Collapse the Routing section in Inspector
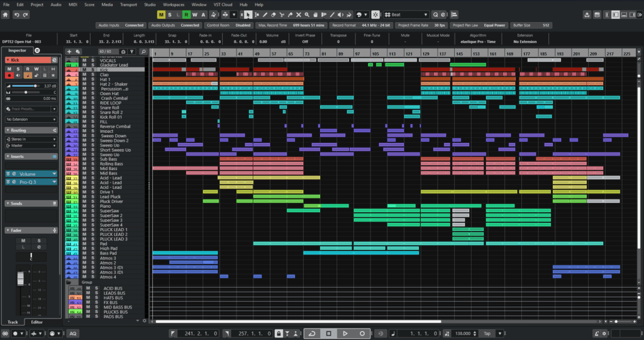This screenshot has width=644, height=340. click(8, 130)
